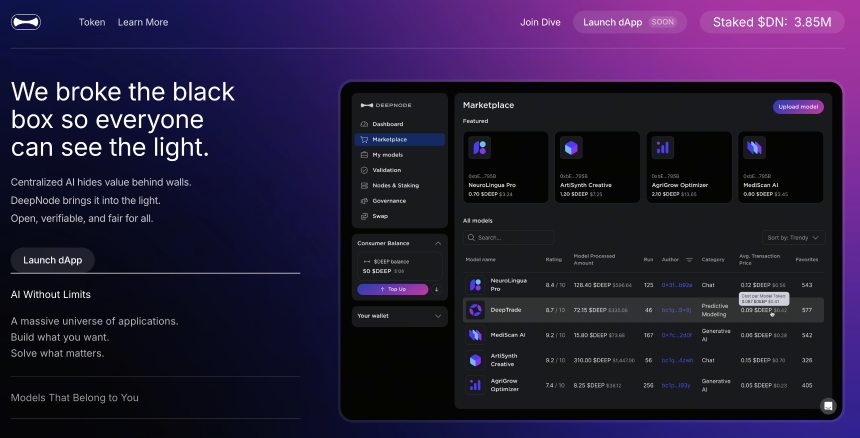Click the Marketplace cart icon in the sidebar

(364, 140)
